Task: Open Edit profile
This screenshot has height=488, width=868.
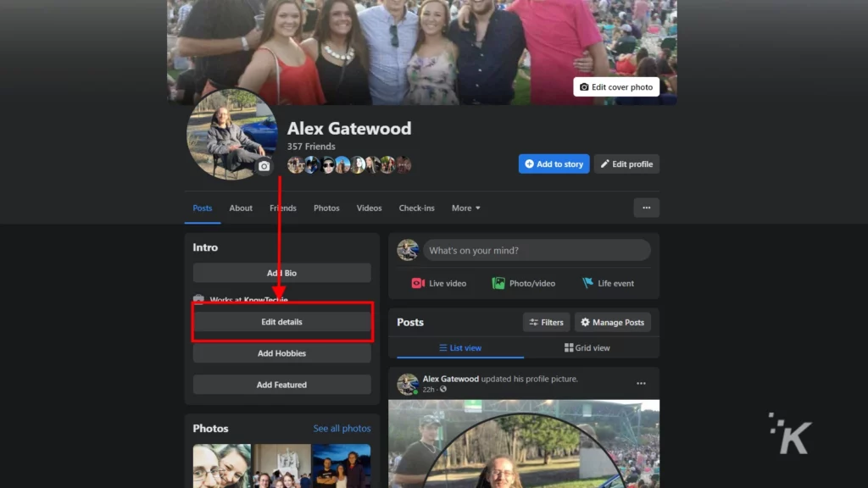Action: (x=626, y=164)
